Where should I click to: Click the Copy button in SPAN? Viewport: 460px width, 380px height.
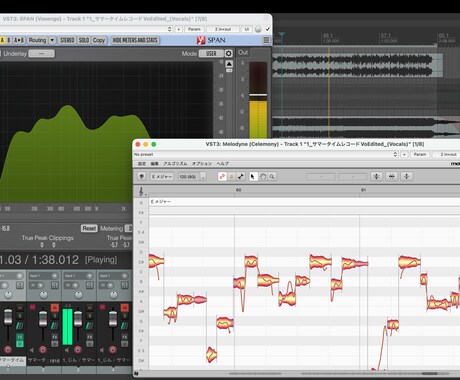coord(99,40)
